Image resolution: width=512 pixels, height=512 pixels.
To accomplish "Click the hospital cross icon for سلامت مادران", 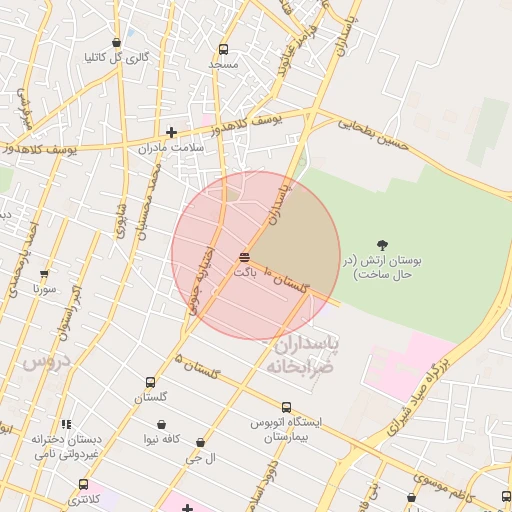I will (171, 132).
